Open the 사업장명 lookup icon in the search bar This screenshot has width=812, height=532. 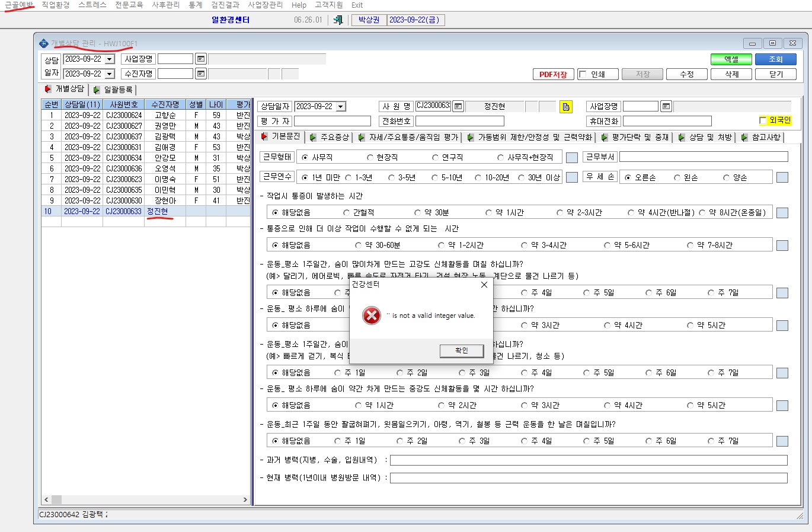[x=201, y=59]
